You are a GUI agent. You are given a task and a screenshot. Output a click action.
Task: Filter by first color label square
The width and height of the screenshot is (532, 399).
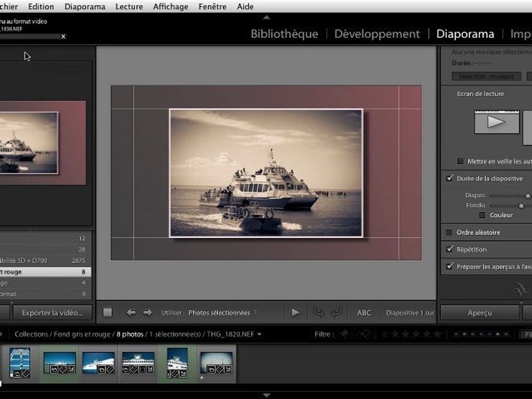point(456,334)
